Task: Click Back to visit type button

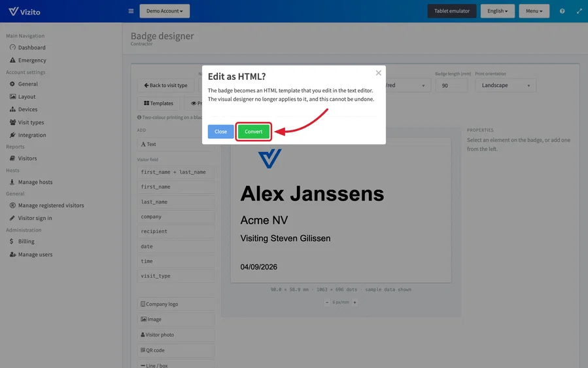Action: point(165,85)
